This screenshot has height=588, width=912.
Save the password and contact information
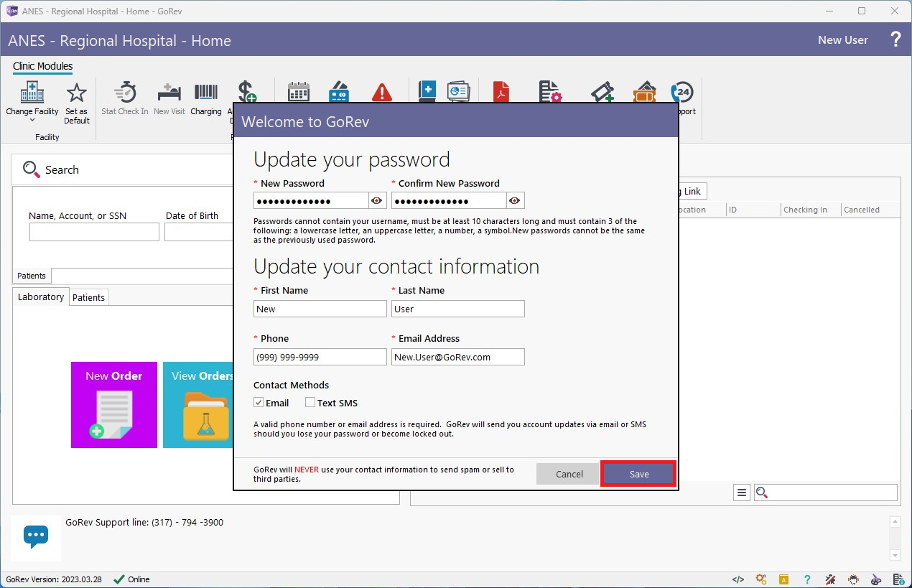click(x=639, y=474)
